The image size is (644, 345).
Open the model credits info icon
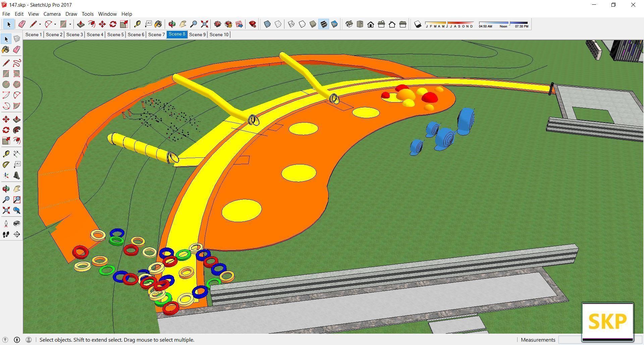click(17, 340)
